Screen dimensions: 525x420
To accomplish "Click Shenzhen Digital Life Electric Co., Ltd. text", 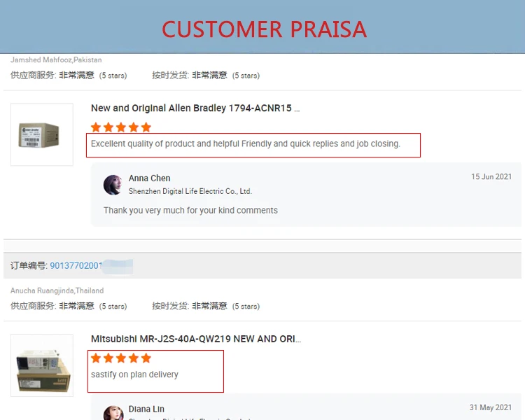I will [x=190, y=191].
